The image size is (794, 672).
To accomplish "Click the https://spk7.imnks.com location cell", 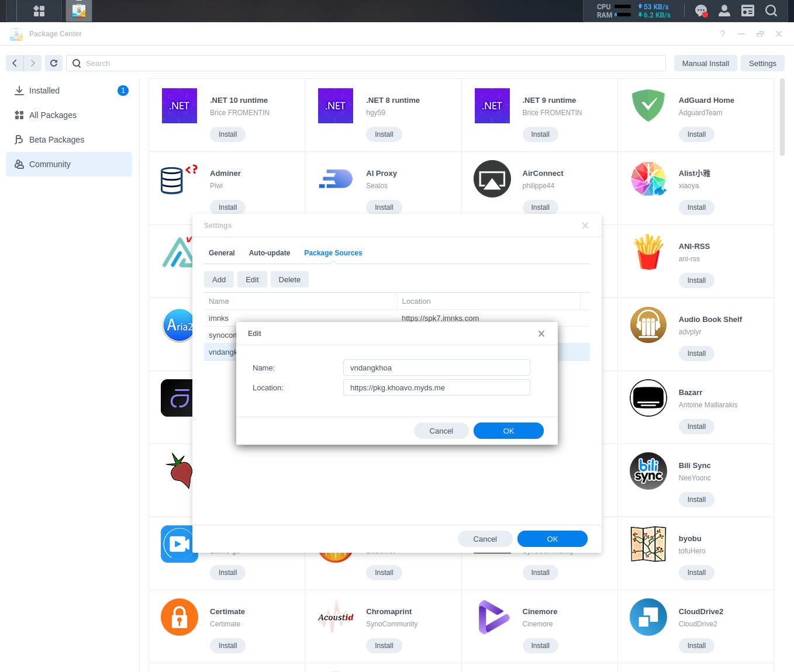I will [x=440, y=318].
